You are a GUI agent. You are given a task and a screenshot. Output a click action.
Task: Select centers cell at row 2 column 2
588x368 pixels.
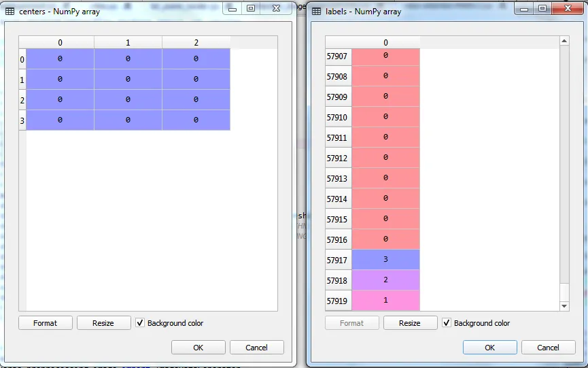coord(196,100)
